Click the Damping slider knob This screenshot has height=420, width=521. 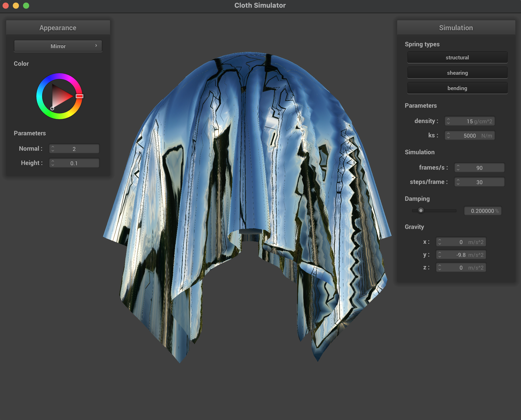click(421, 211)
